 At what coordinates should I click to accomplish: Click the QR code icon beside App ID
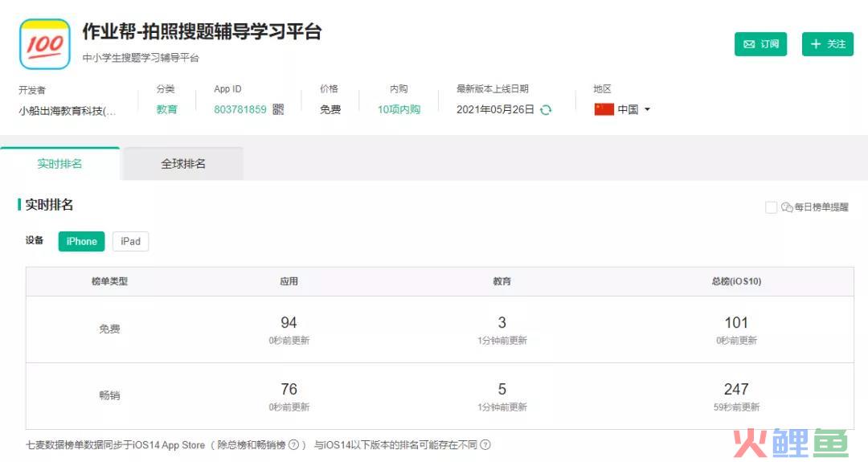click(x=278, y=109)
